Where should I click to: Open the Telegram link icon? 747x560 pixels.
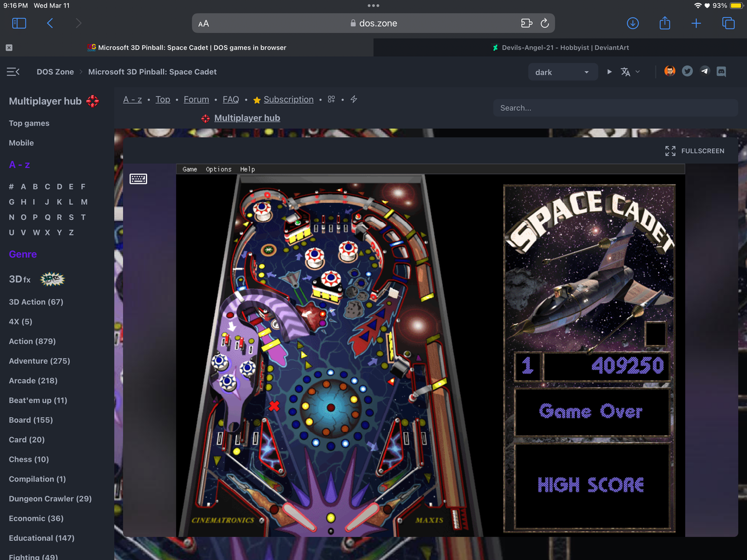coord(704,71)
